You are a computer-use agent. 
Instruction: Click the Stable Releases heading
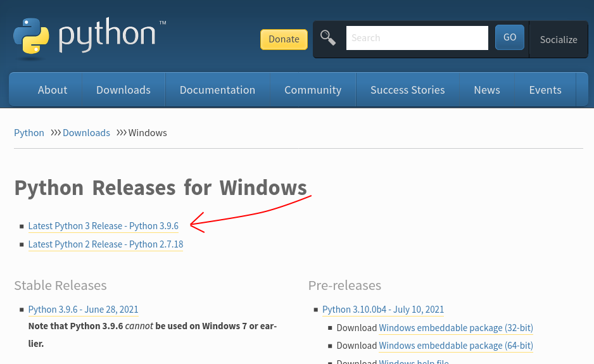coord(60,286)
